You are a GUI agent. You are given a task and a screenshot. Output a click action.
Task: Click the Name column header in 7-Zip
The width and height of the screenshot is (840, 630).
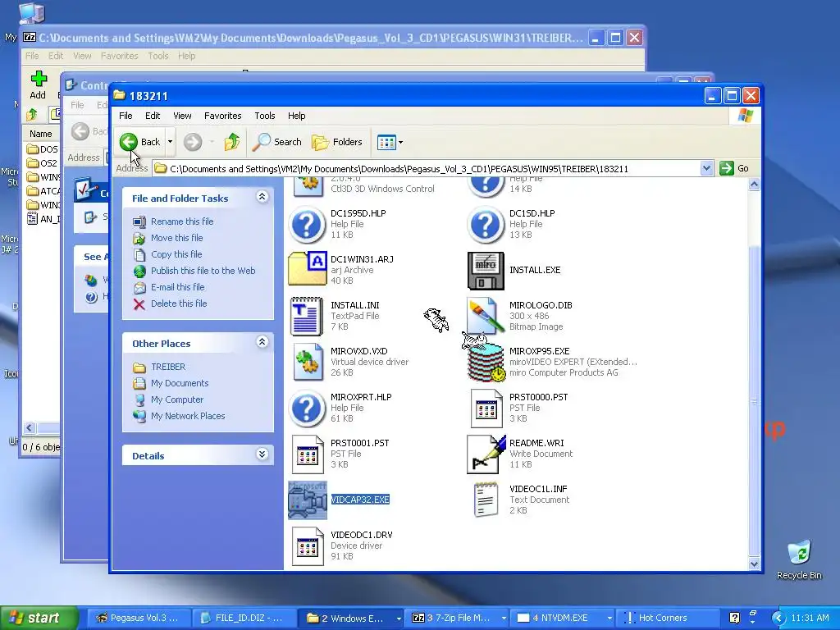[x=41, y=134]
